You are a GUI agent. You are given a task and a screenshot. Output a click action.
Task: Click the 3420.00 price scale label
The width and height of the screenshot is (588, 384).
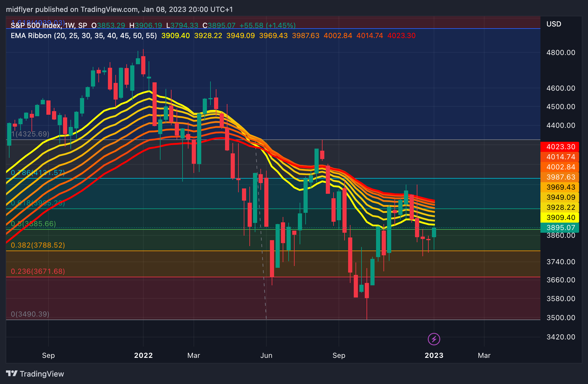pyautogui.click(x=561, y=337)
